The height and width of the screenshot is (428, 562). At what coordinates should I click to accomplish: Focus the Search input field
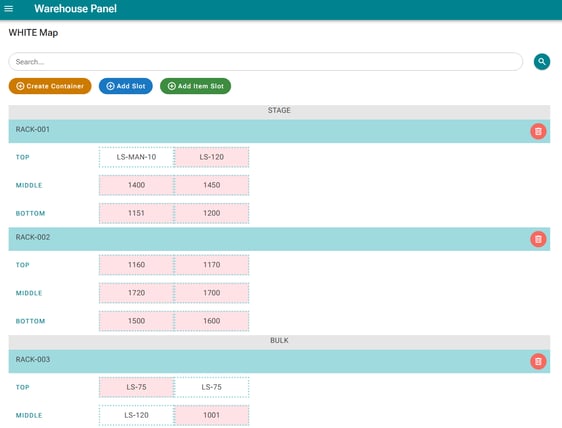(266, 62)
